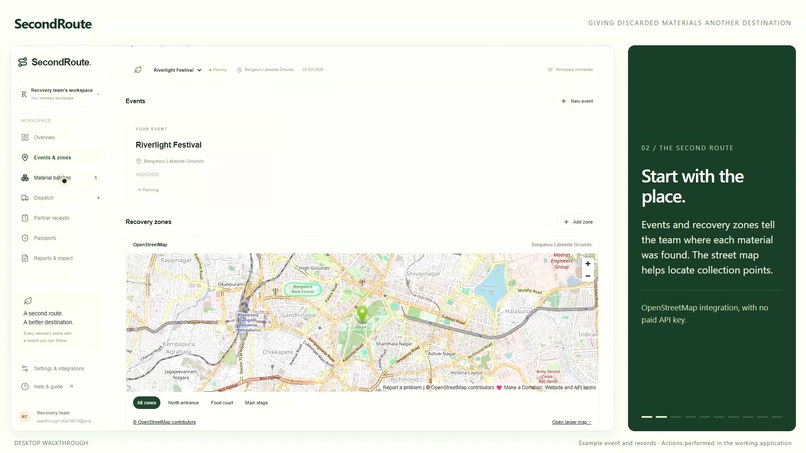Click the Planning status in top bar
This screenshot has width=806, height=453.
coord(218,70)
